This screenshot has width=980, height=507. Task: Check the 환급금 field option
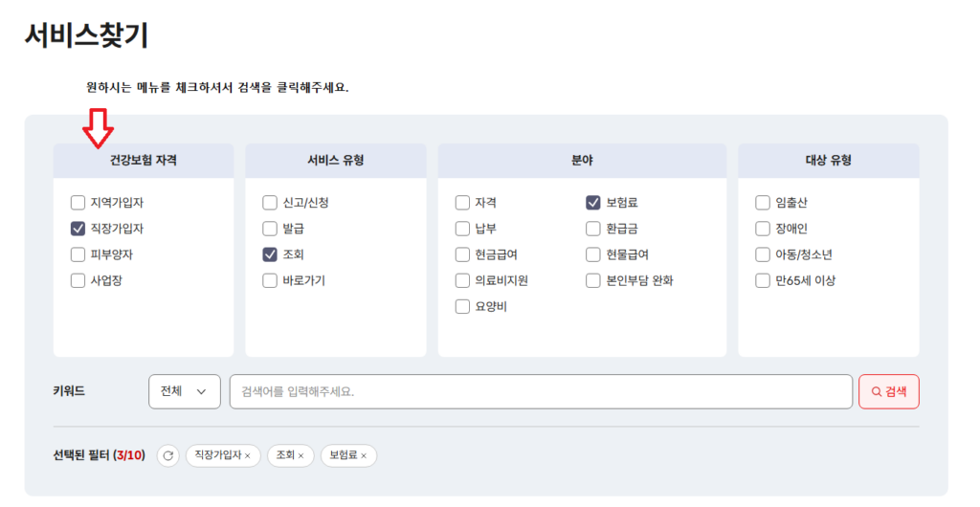593,229
